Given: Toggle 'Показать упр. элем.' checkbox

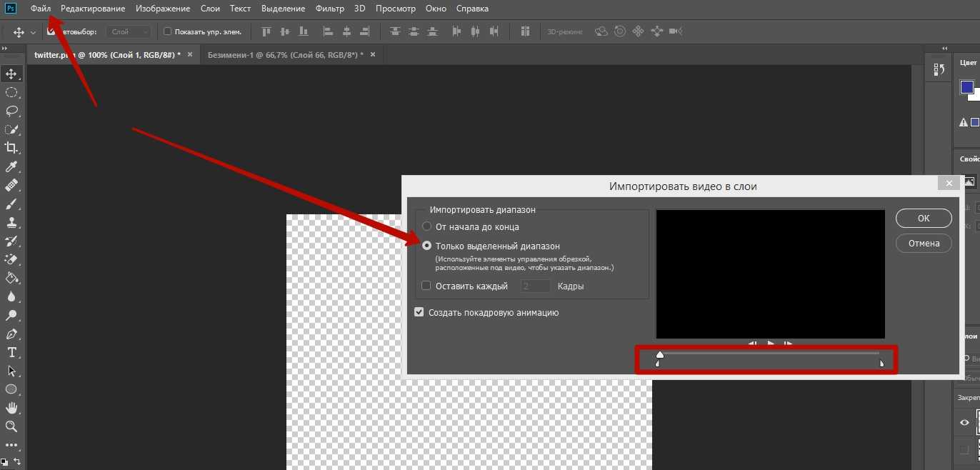Looking at the screenshot, I should (x=168, y=31).
